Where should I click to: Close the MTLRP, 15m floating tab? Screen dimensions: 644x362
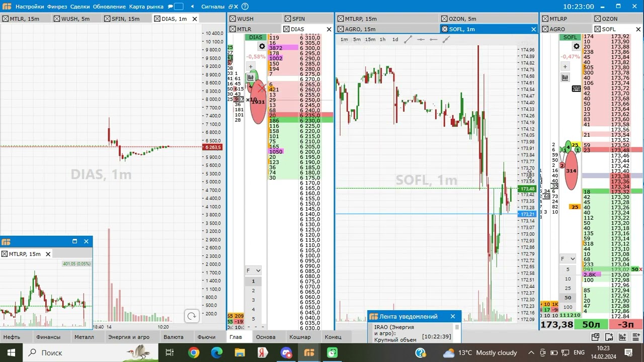(x=48, y=254)
